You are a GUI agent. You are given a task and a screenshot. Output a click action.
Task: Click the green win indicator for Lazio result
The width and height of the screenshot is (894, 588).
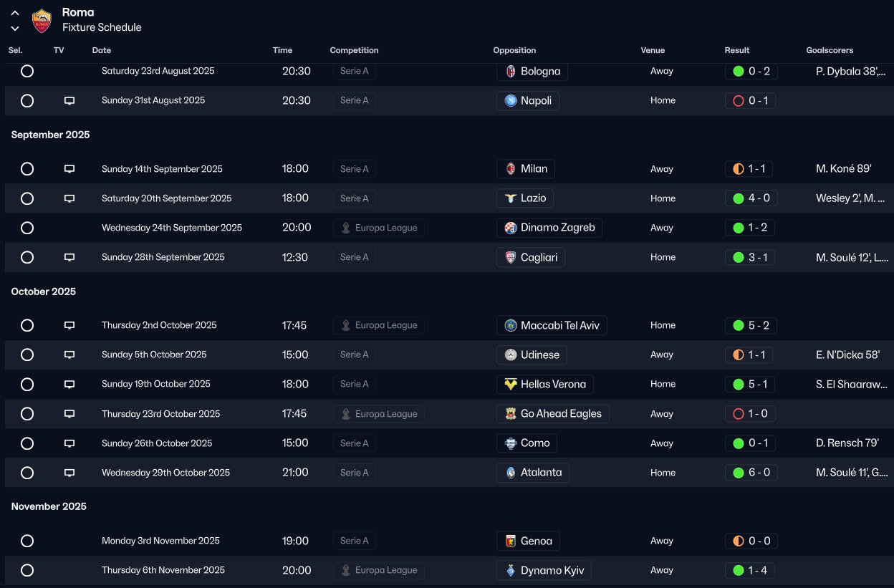pyautogui.click(x=739, y=198)
